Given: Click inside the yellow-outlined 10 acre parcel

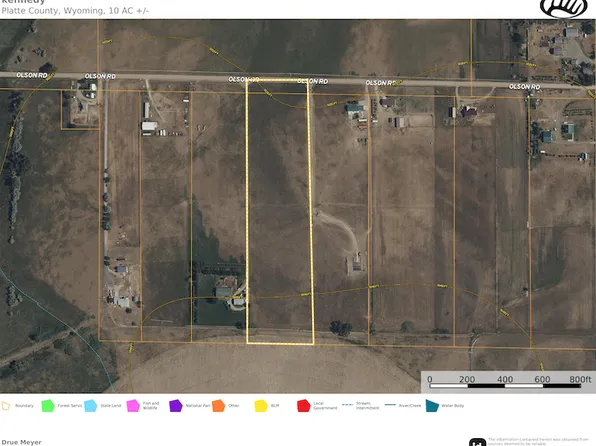Looking at the screenshot, I should [x=279, y=213].
